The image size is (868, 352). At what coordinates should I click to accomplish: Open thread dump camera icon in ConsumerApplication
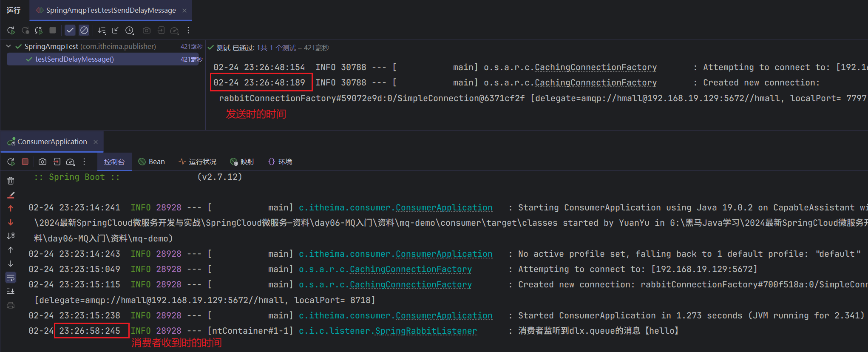(43, 162)
